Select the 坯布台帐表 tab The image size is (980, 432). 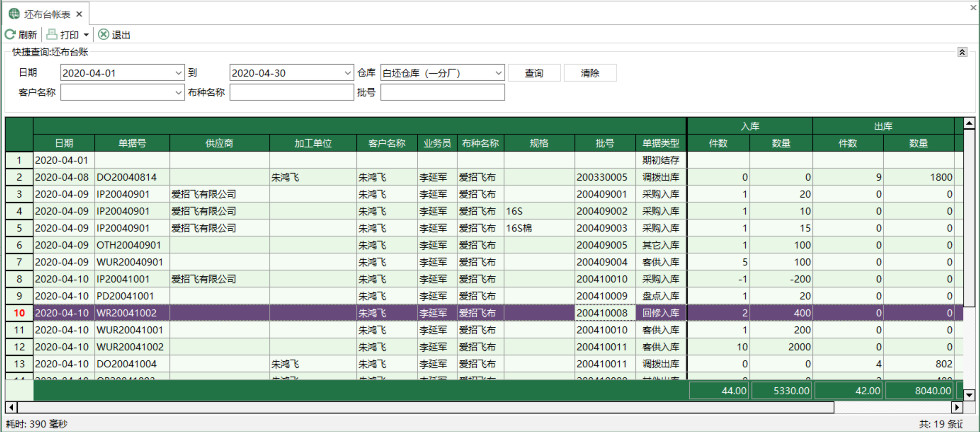[x=46, y=14]
